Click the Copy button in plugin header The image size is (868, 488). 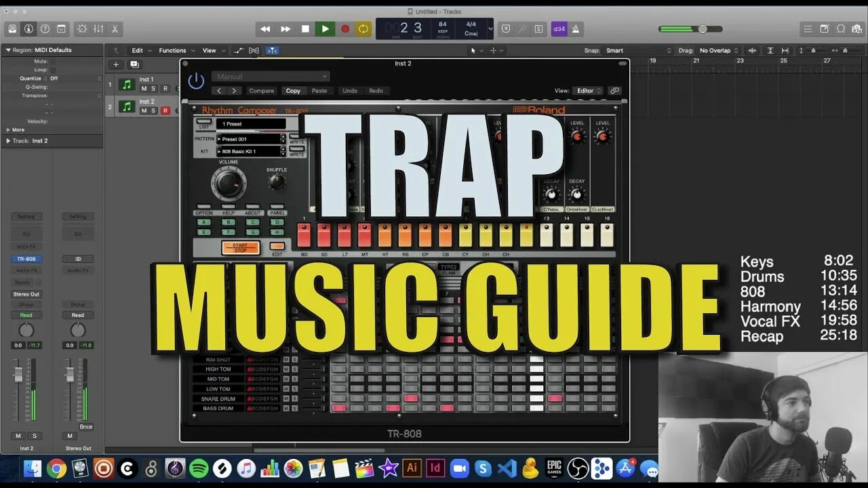coord(293,91)
